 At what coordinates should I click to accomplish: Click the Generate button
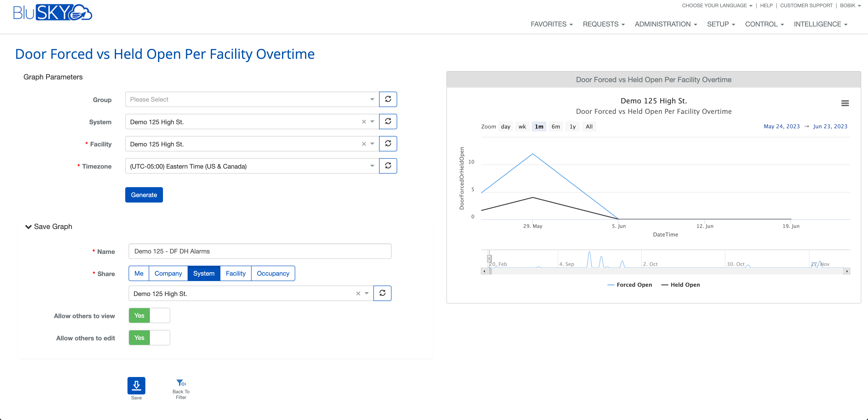coord(144,195)
